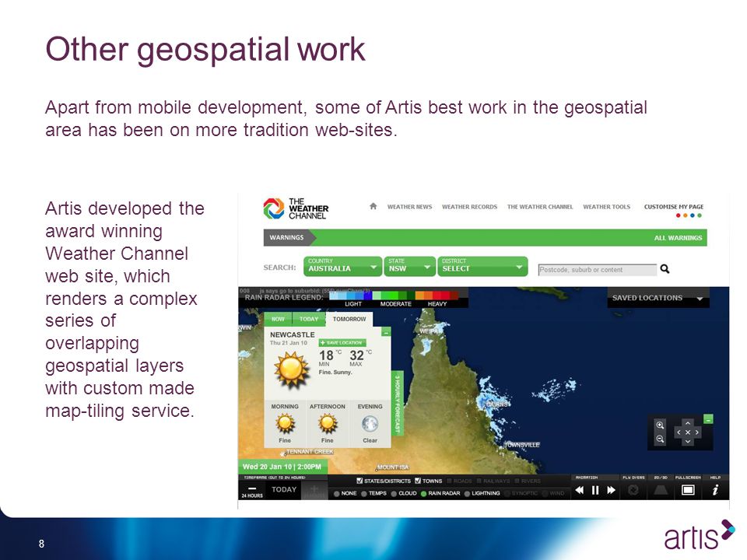Zoom in on the map

pos(660,425)
